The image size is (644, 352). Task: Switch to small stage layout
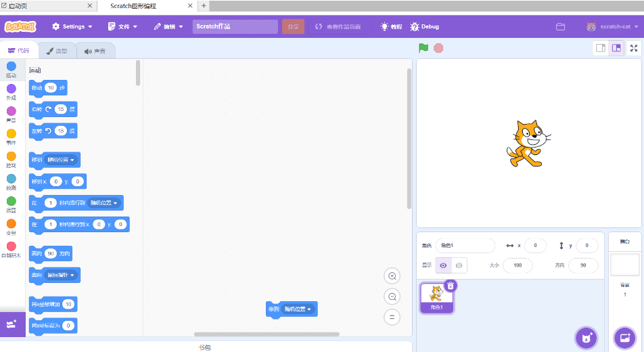coord(601,48)
